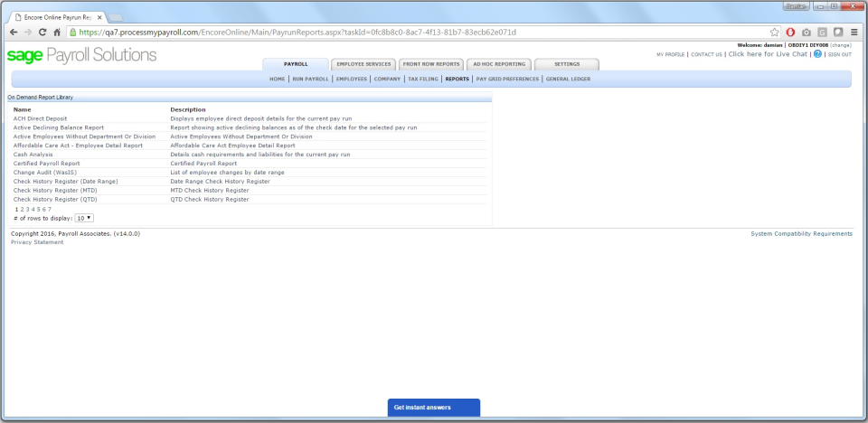Click the camera screenshot extension icon
This screenshot has width=868, height=423.
coord(807,32)
